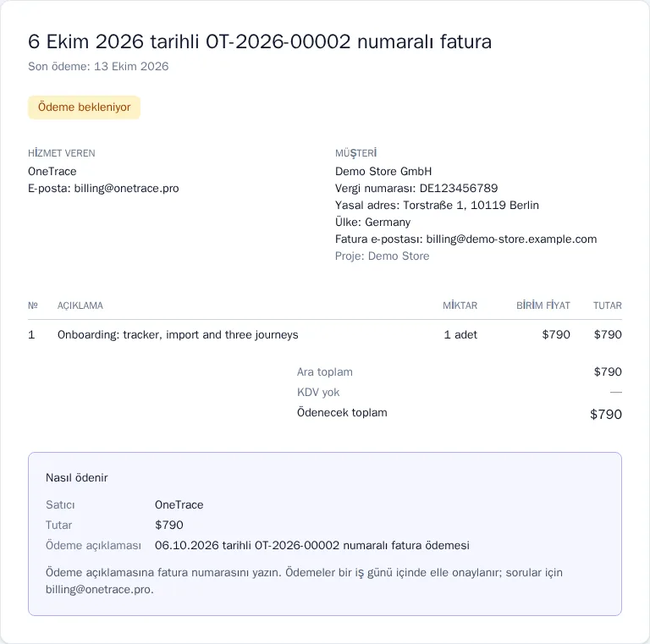Screen dimensions: 650x644
Task: Click the Ara toplam amount value
Action: [x=608, y=372]
